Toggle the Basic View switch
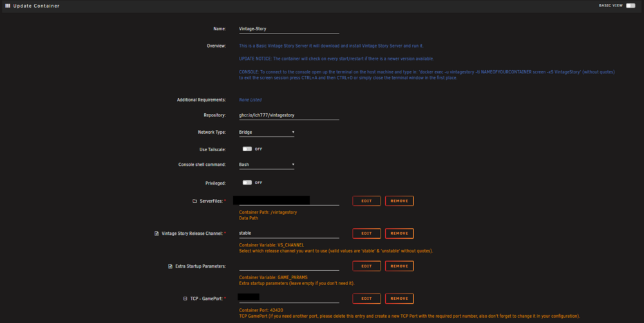This screenshot has width=644, height=323. click(x=630, y=6)
